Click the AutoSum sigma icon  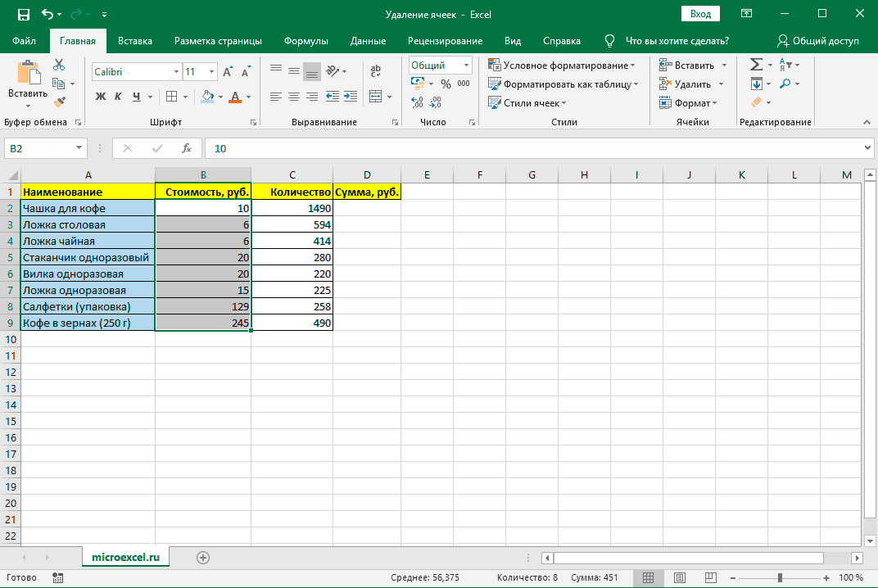pyautogui.click(x=756, y=65)
